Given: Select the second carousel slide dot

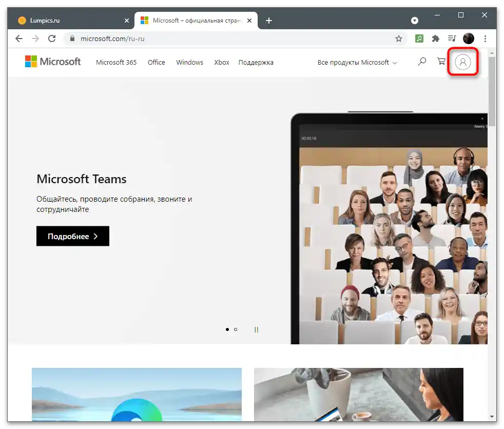Looking at the screenshot, I should pos(236,329).
